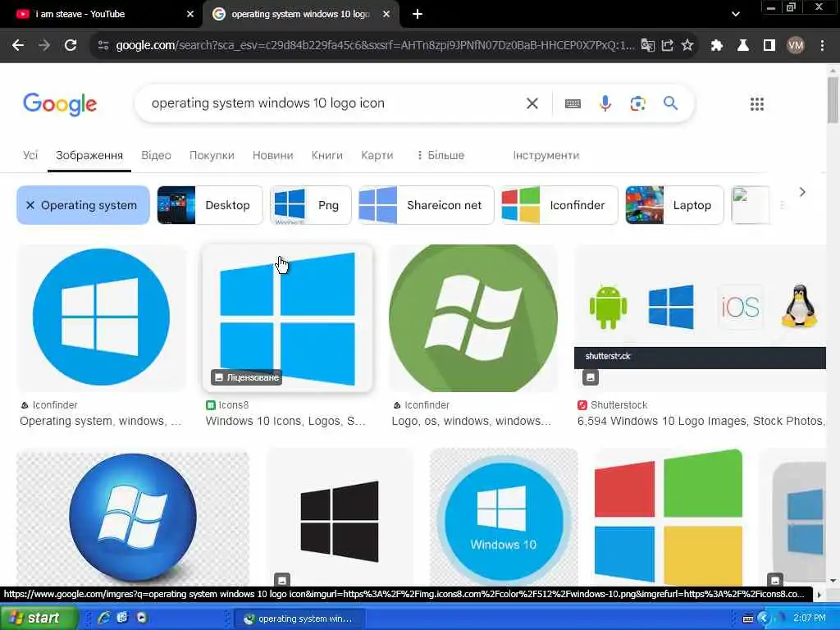Apply the Desktop filter chip
Image resolution: width=840 pixels, height=630 pixels.
210,205
